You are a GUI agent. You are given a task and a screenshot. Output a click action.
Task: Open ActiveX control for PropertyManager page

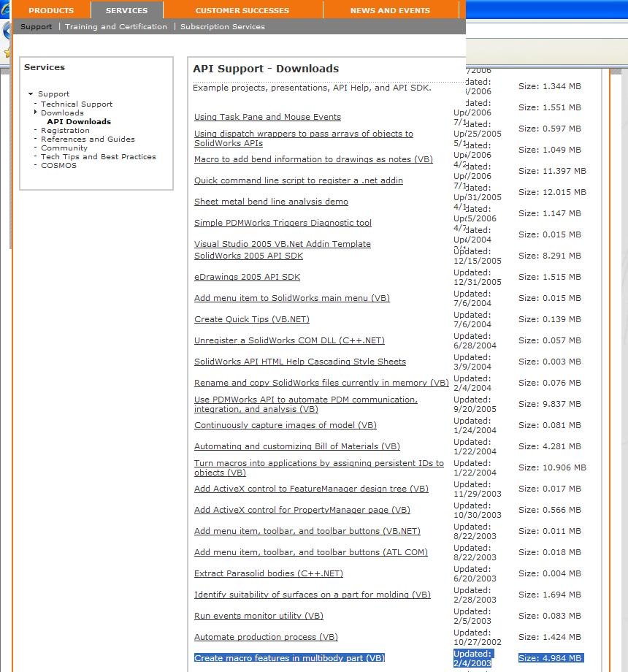point(302,510)
